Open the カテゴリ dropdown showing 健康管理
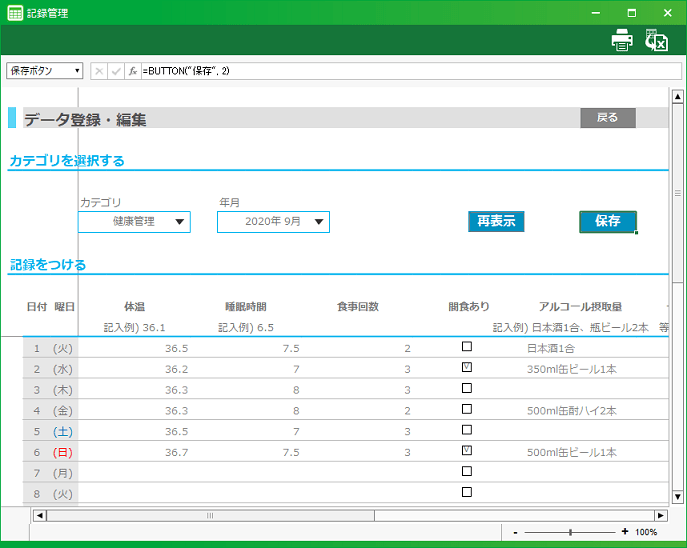Image resolution: width=687 pixels, height=548 pixels. click(x=134, y=222)
